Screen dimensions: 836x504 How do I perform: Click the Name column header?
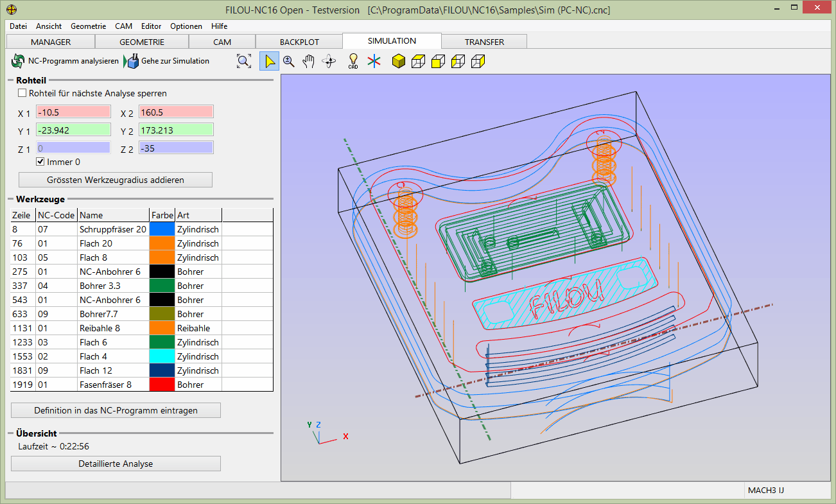pyautogui.click(x=113, y=215)
